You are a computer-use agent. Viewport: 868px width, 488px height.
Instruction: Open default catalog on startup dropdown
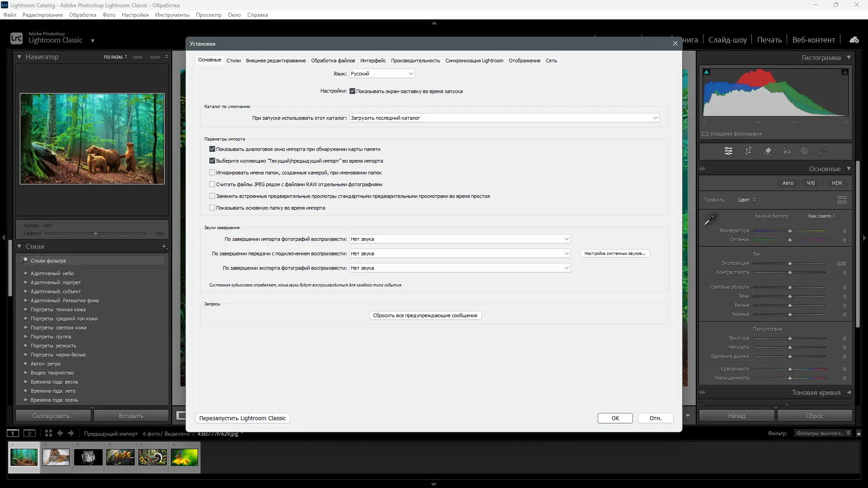click(x=504, y=118)
